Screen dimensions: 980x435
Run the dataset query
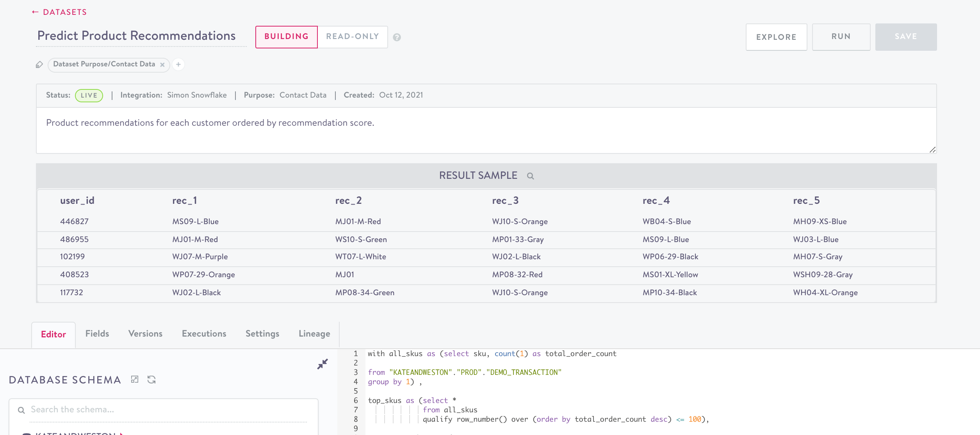pyautogui.click(x=841, y=37)
